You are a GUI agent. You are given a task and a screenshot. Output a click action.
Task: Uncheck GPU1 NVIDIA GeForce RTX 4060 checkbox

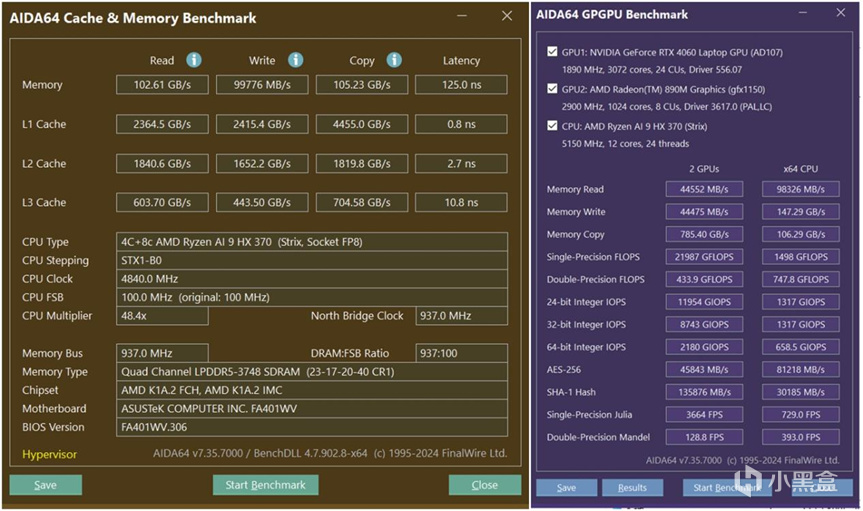pyautogui.click(x=552, y=52)
